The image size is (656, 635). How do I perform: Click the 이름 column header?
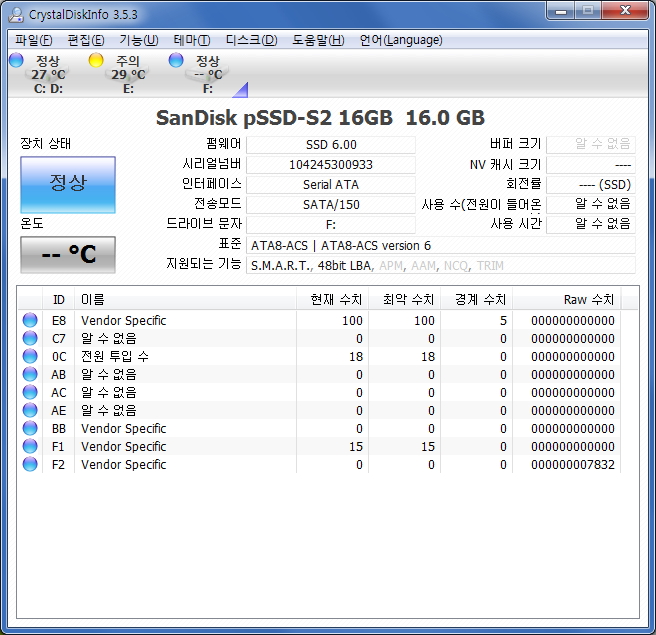(x=185, y=299)
